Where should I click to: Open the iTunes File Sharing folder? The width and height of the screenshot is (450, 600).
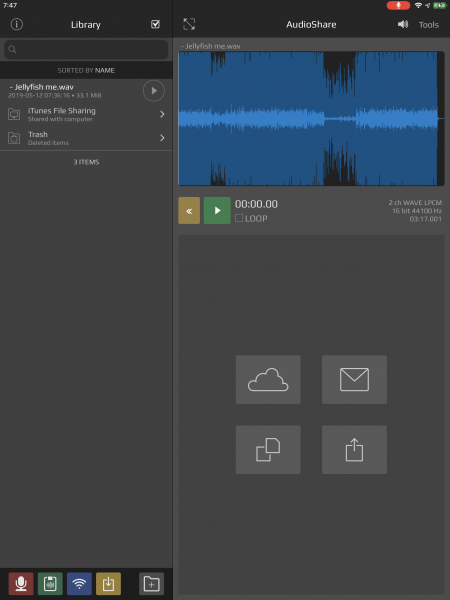(x=86, y=114)
